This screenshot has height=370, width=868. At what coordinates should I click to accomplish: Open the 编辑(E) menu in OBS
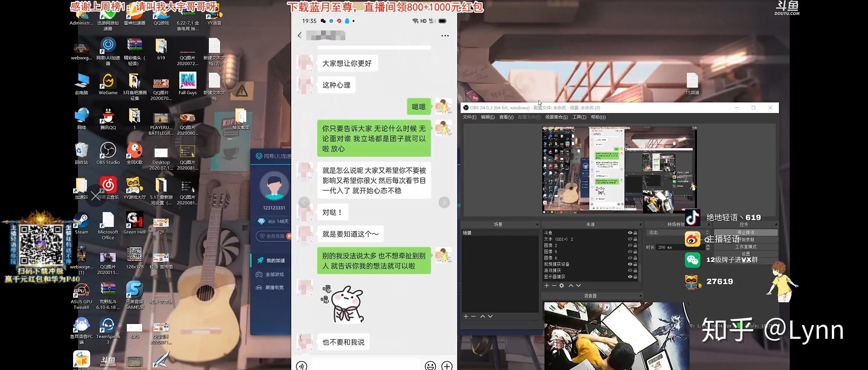[488, 117]
